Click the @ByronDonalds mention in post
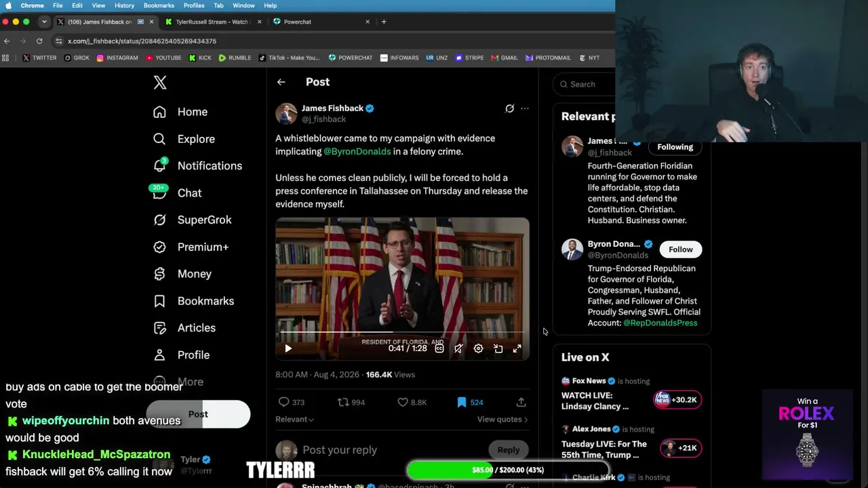Viewport: 868px width, 488px height. 357,152
